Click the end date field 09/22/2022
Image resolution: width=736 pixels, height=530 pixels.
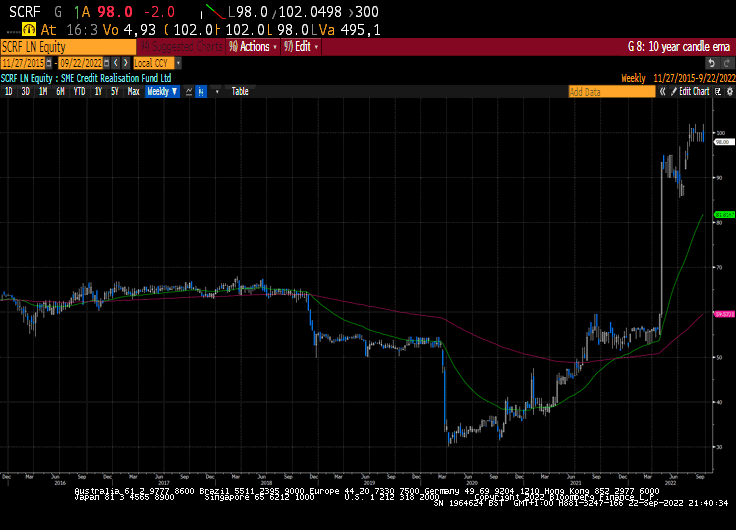click(81, 63)
